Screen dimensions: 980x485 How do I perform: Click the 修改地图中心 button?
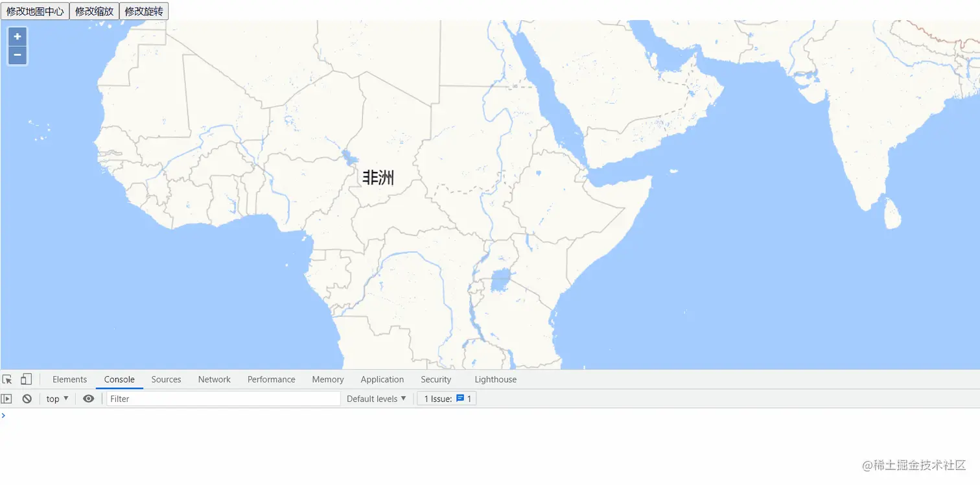(35, 11)
